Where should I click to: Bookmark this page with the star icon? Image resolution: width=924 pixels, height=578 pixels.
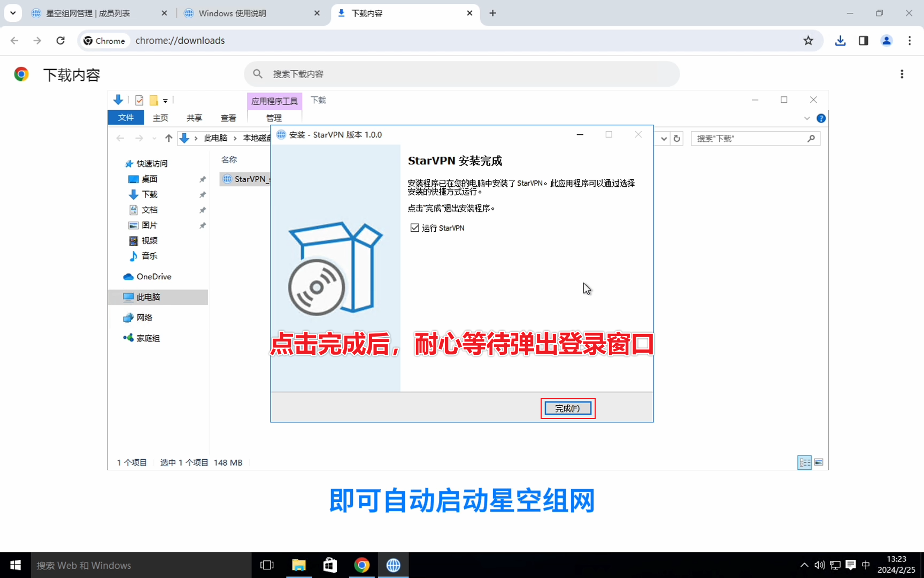pos(808,41)
